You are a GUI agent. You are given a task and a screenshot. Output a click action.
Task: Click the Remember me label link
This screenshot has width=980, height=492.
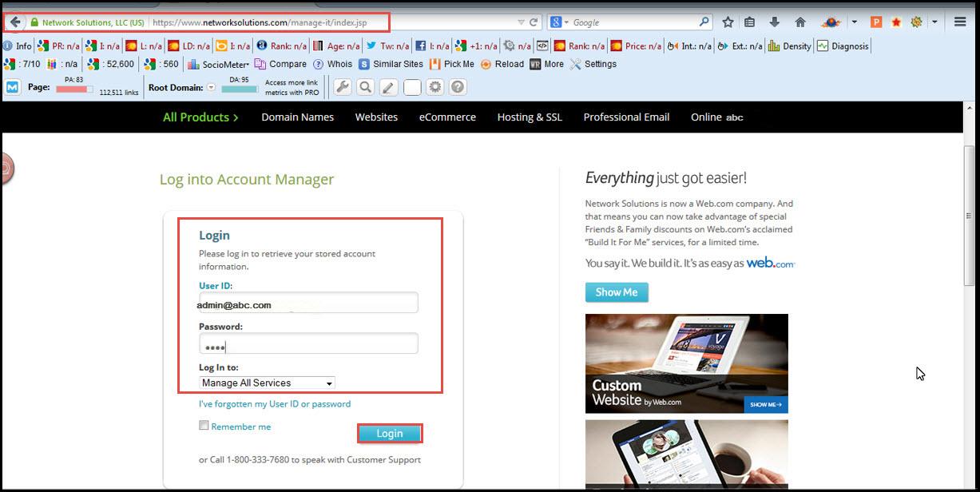point(241,427)
